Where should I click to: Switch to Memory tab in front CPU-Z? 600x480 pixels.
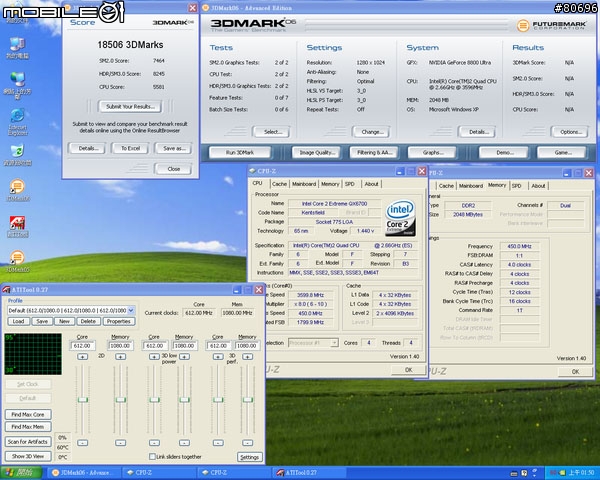point(330,184)
